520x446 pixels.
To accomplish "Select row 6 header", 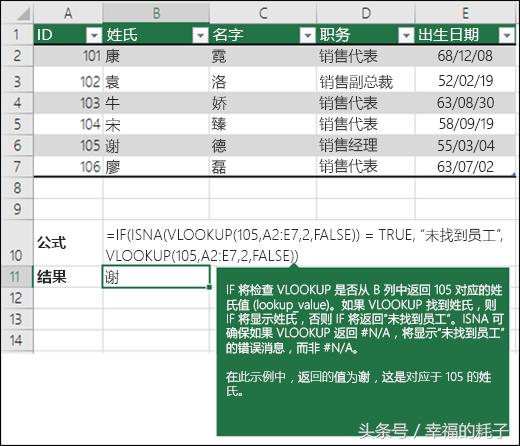I will (x=17, y=145).
